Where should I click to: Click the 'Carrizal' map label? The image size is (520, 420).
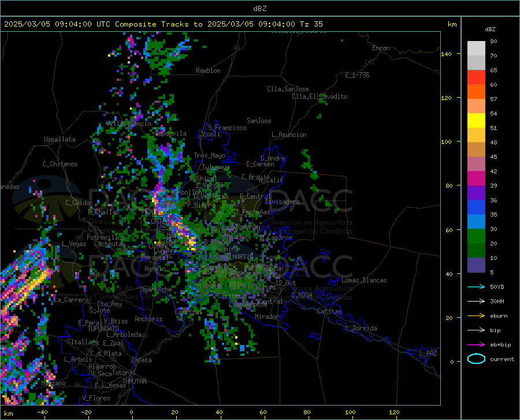pyautogui.click(x=188, y=312)
